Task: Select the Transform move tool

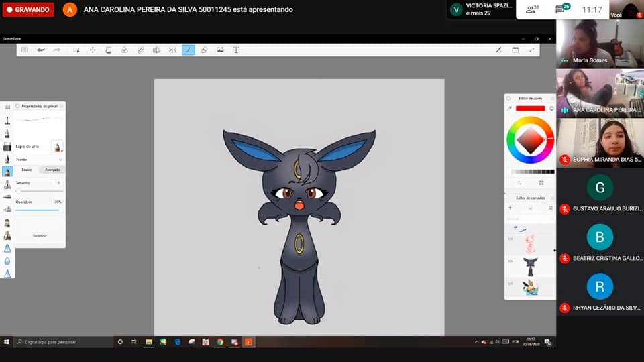Action: pos(93,50)
